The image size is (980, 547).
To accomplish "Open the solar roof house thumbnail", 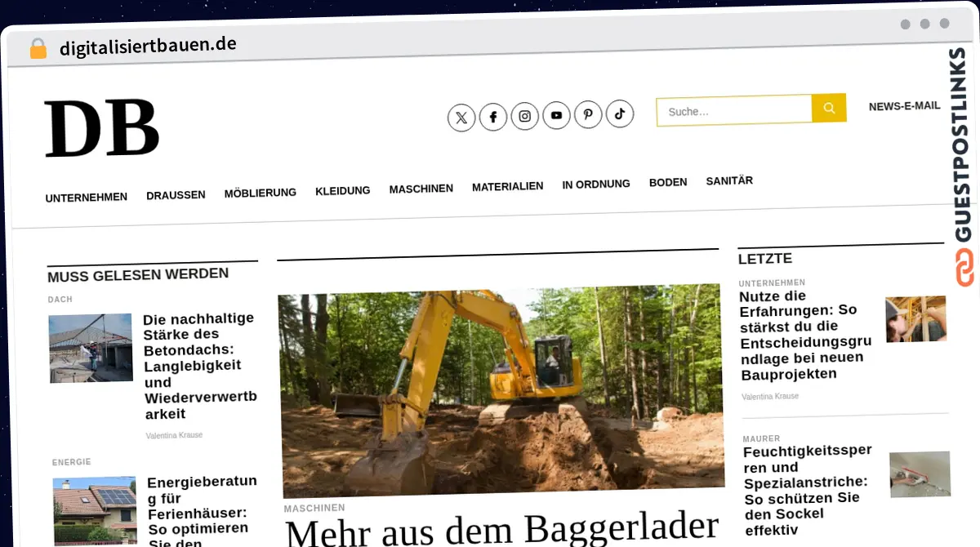I will pos(95,510).
